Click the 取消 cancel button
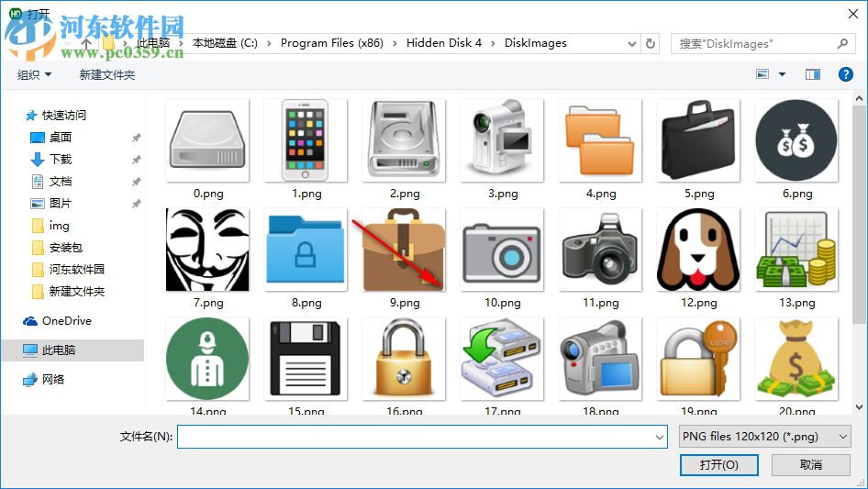868x489 pixels. coord(811,464)
